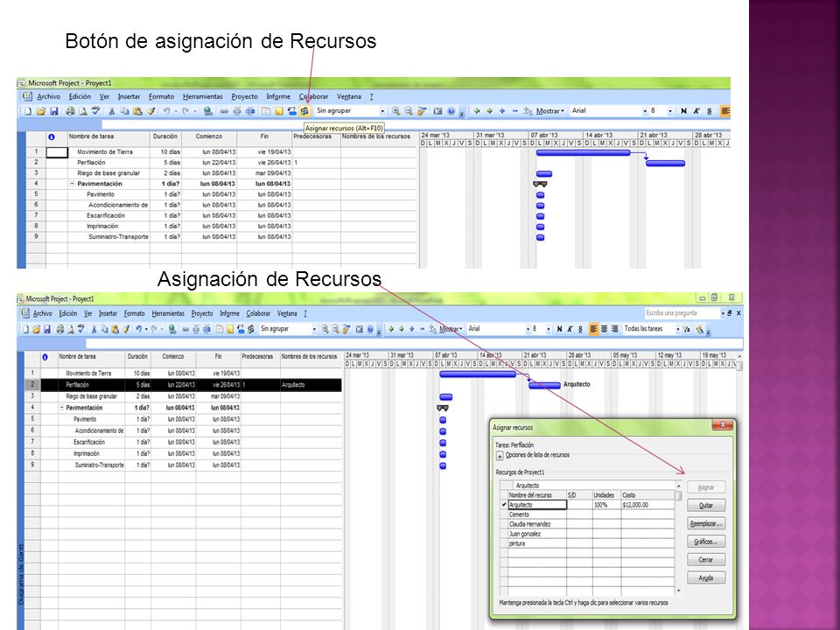840x630 pixels.
Task: Toggle Center alignment button in lower window
Action: (x=605, y=329)
